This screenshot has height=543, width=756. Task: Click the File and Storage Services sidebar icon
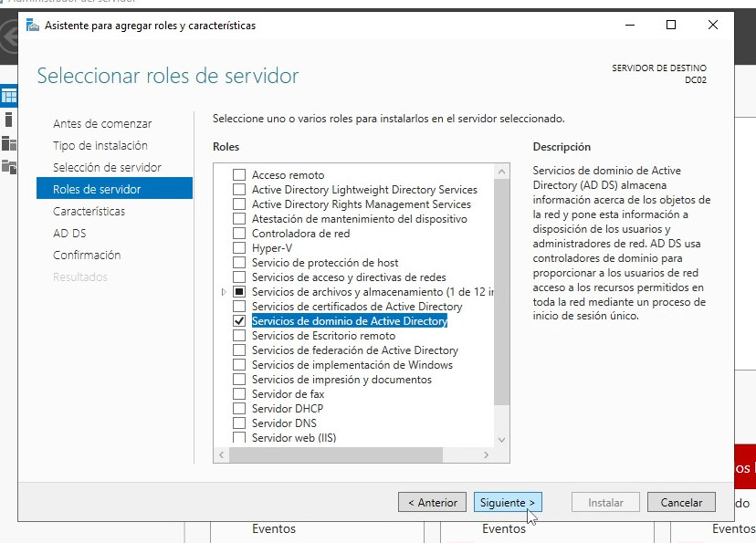[x=9, y=166]
